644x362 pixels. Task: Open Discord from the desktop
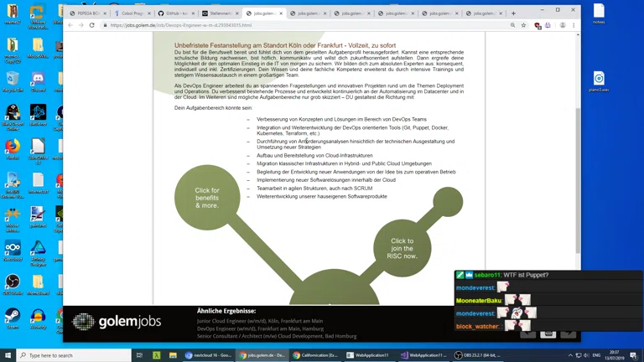click(38, 81)
